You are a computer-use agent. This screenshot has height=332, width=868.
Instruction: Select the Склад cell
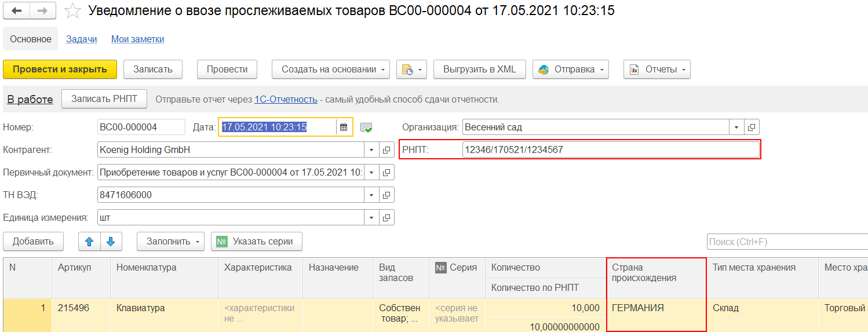coord(762,315)
